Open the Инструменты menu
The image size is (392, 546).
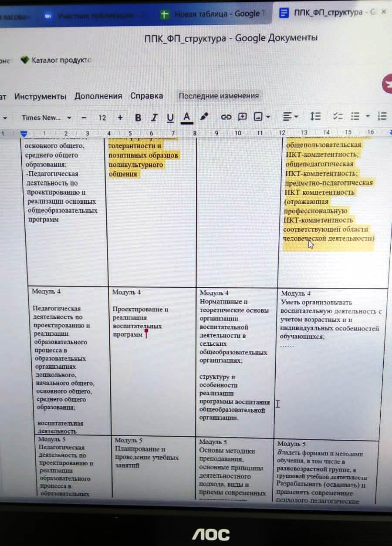(40, 96)
